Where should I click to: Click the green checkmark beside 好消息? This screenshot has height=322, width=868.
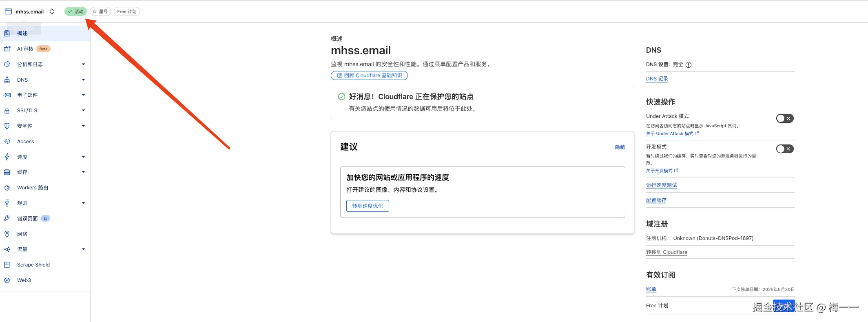(x=342, y=97)
